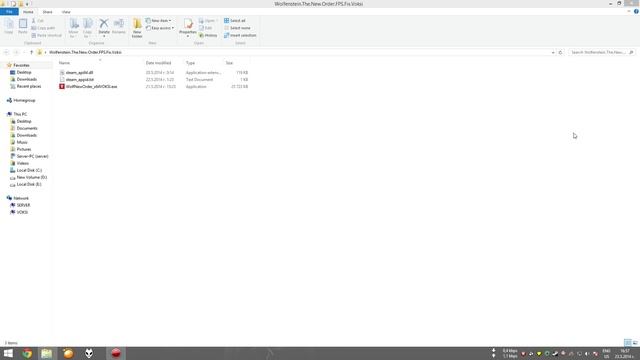Viewport: 640px width, 360px height.
Task: Open the address bar history dropdown
Action: pos(553,52)
